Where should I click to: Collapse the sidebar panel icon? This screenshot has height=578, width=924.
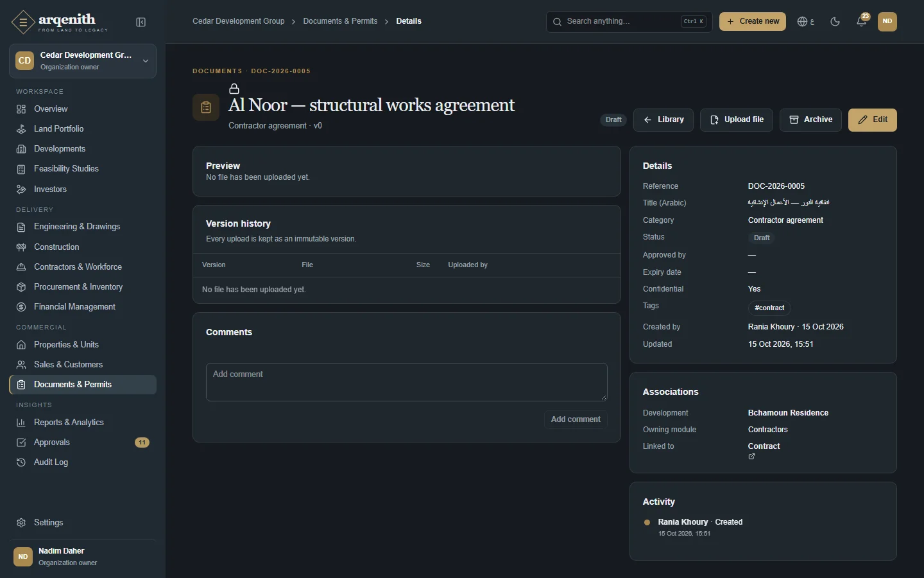pyautogui.click(x=141, y=22)
